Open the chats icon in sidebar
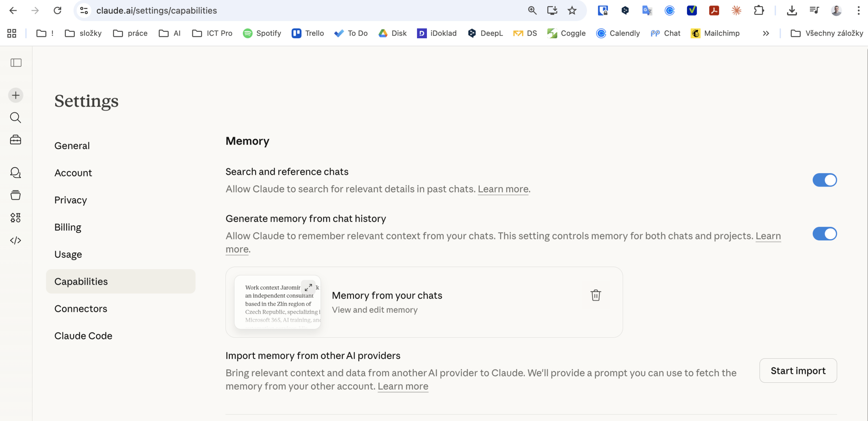The image size is (868, 421). click(16, 173)
